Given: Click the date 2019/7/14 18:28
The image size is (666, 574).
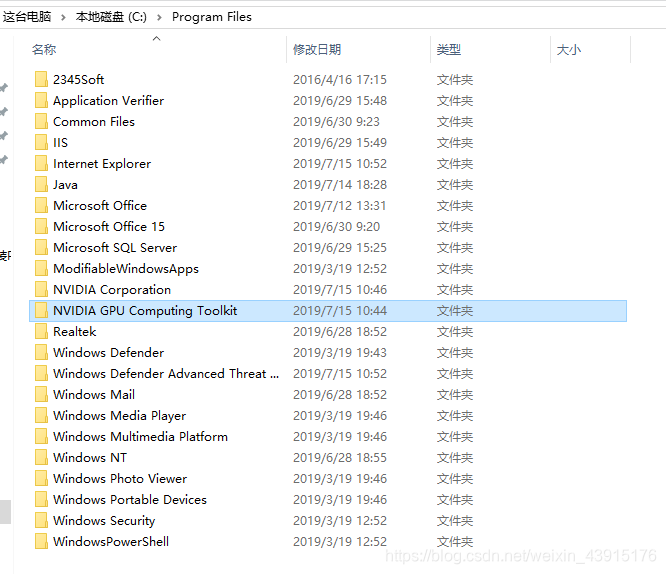Looking at the screenshot, I should coord(340,184).
